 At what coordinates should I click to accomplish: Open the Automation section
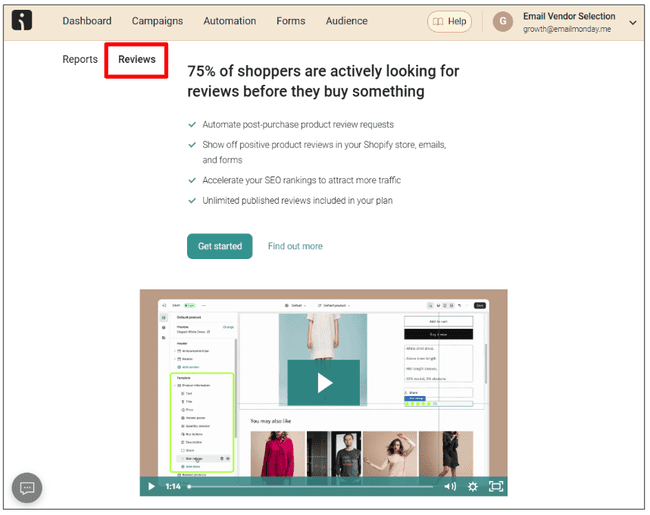229,21
